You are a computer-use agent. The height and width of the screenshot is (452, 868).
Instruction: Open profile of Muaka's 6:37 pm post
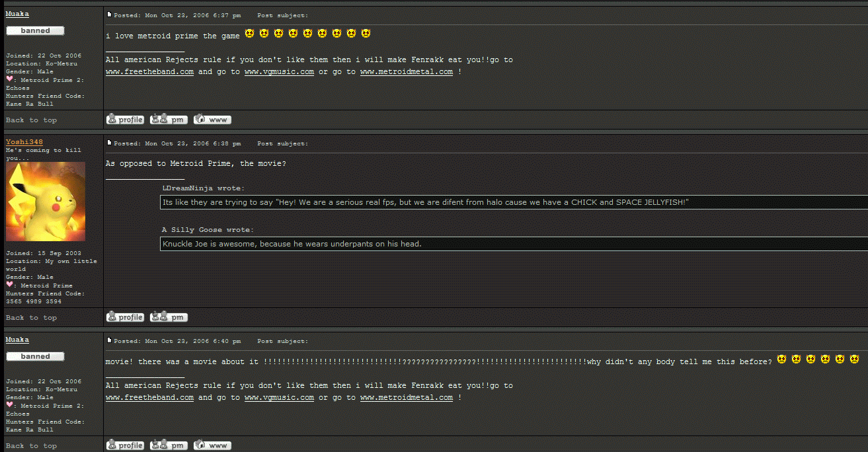coord(125,120)
